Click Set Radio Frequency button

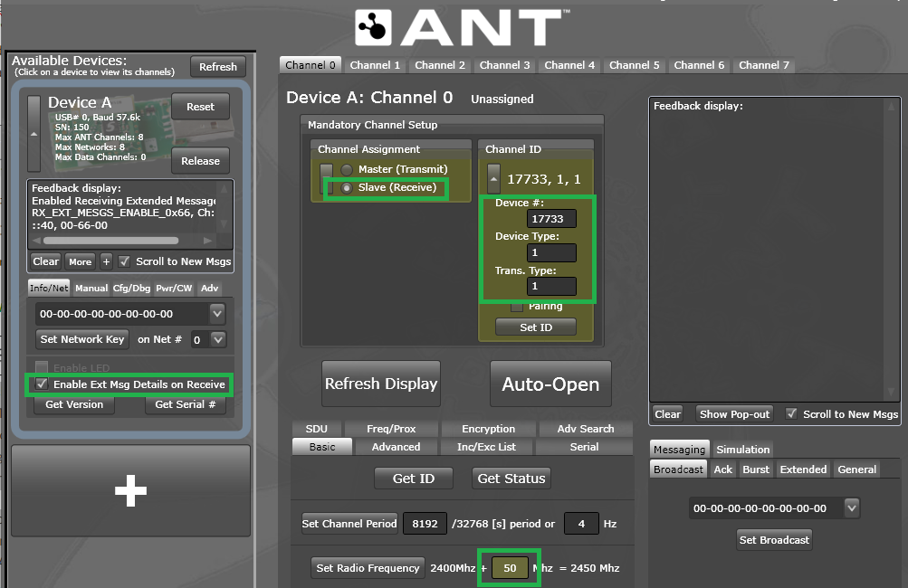tap(368, 568)
